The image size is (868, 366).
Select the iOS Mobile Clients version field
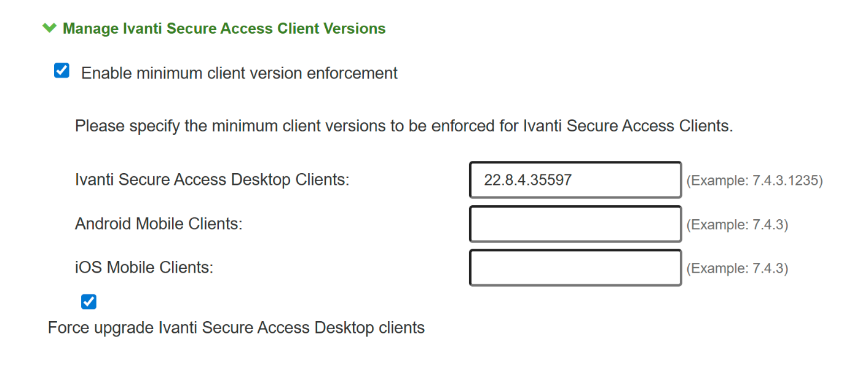pyautogui.click(x=575, y=268)
